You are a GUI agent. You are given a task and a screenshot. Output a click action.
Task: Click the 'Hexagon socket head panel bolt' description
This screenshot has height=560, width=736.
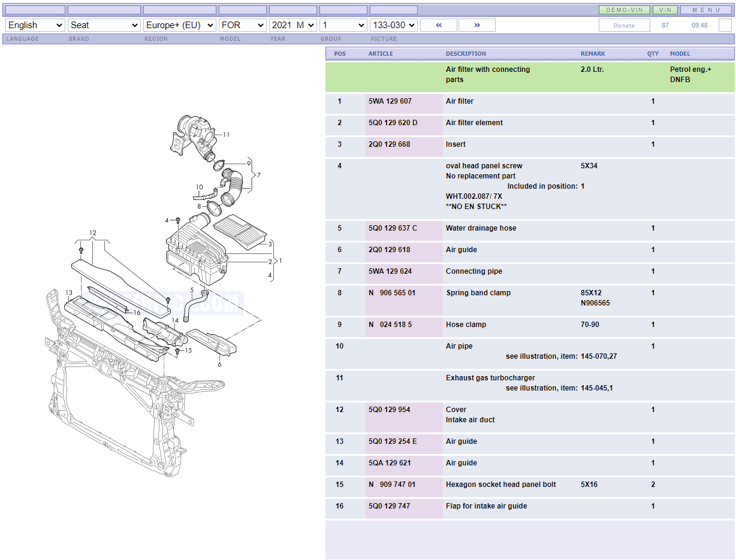coord(501,485)
